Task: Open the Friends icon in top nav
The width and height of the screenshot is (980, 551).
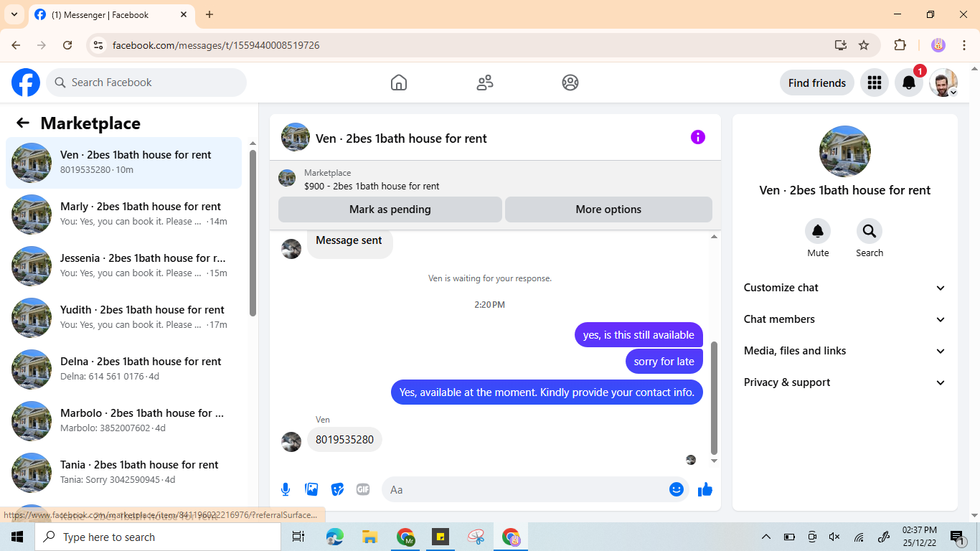Action: [485, 83]
